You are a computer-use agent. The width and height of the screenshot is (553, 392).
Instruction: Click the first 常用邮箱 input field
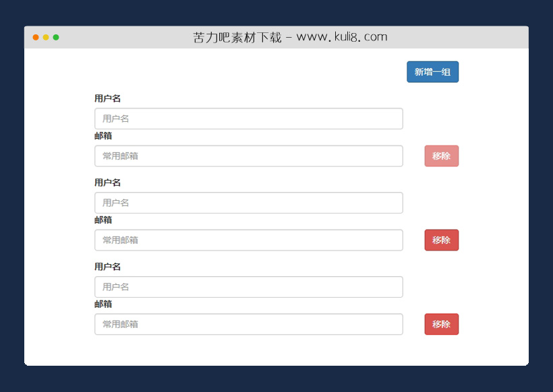[248, 156]
